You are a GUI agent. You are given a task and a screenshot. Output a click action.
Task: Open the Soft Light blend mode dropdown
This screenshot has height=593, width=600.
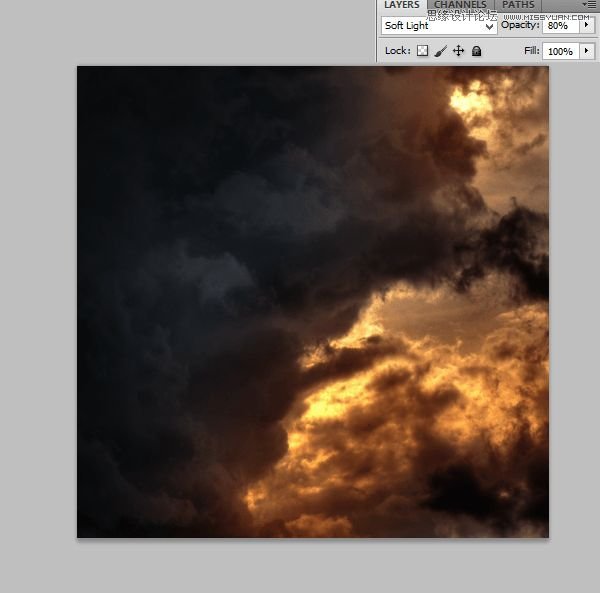tap(439, 26)
